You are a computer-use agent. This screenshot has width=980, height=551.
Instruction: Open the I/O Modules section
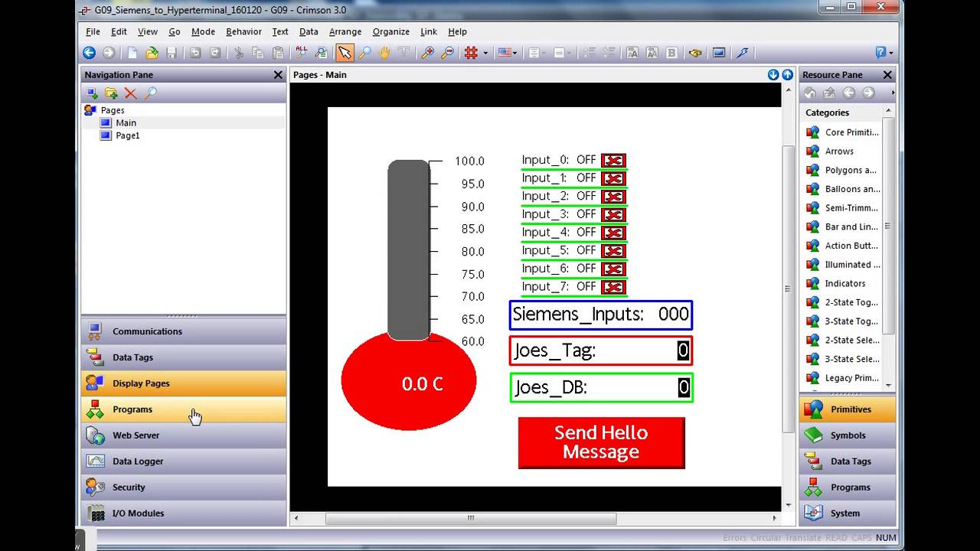[184, 514]
